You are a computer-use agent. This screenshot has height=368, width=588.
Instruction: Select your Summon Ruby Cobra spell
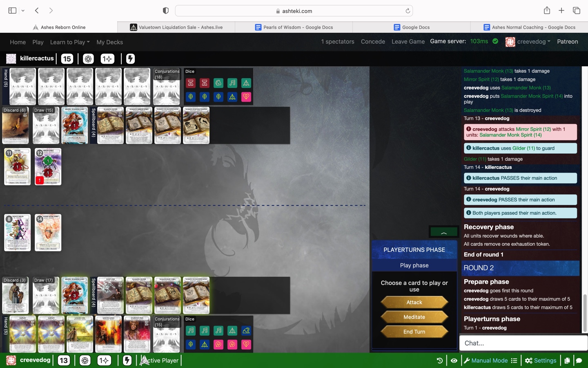pos(167,295)
